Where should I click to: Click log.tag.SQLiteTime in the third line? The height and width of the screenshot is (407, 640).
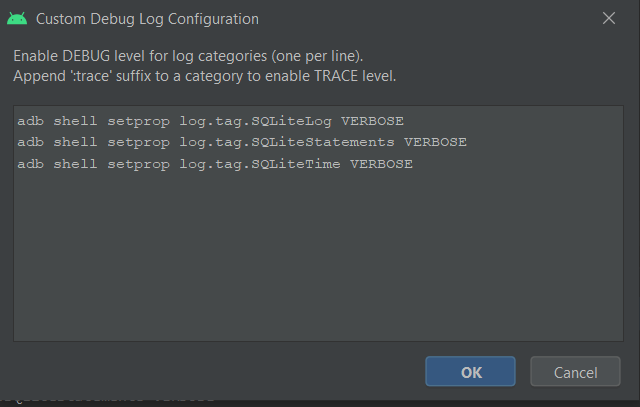click(x=260, y=164)
